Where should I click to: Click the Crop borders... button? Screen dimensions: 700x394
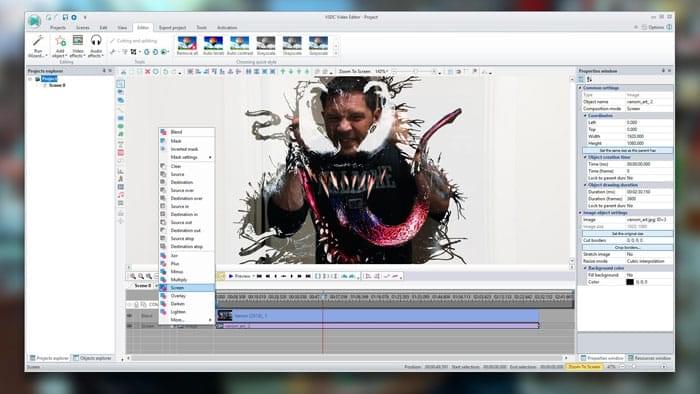click(627, 247)
